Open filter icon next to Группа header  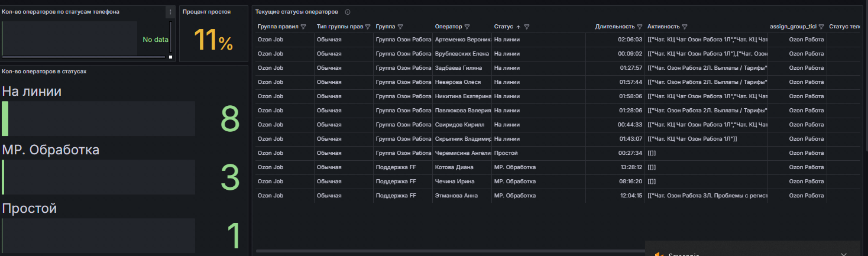tap(400, 27)
